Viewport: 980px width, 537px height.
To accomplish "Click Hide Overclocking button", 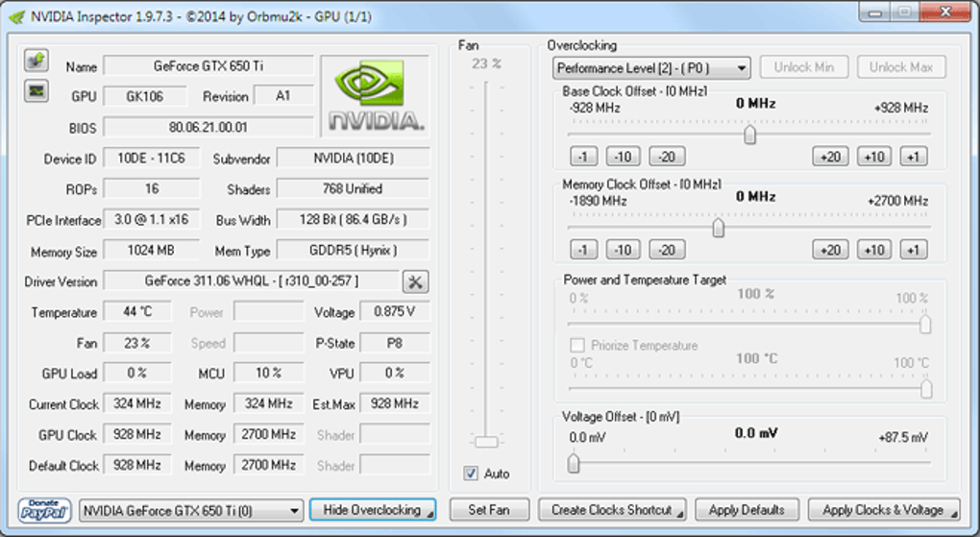I will (x=373, y=510).
